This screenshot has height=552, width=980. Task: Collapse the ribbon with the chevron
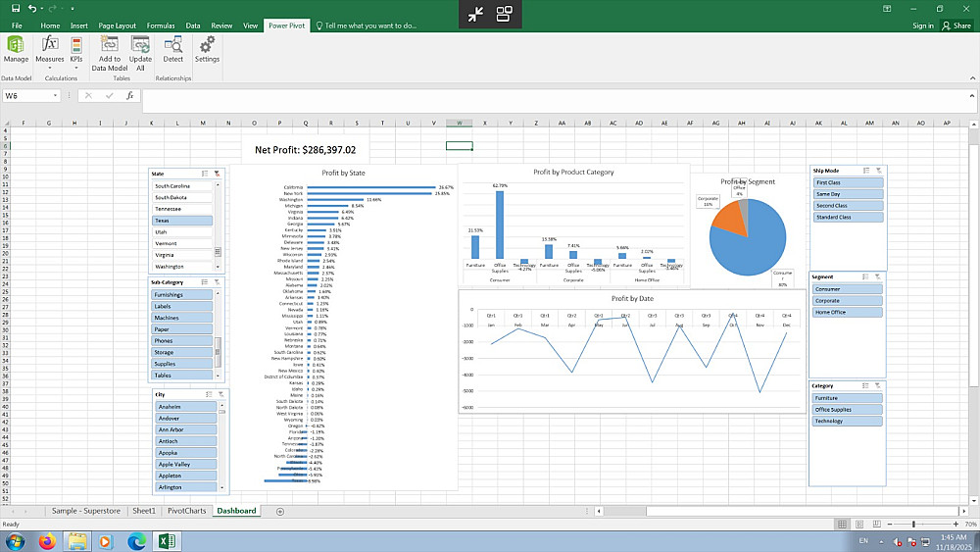(972, 78)
